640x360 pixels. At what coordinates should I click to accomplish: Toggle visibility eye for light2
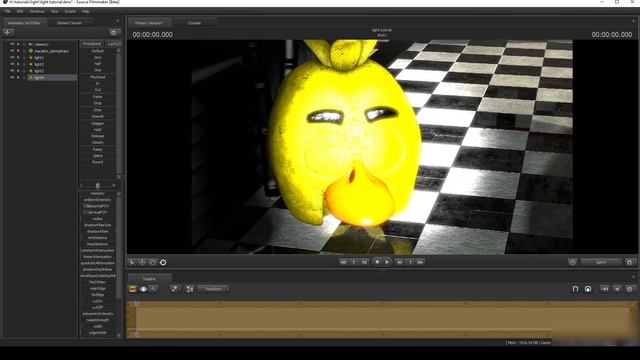(12, 64)
